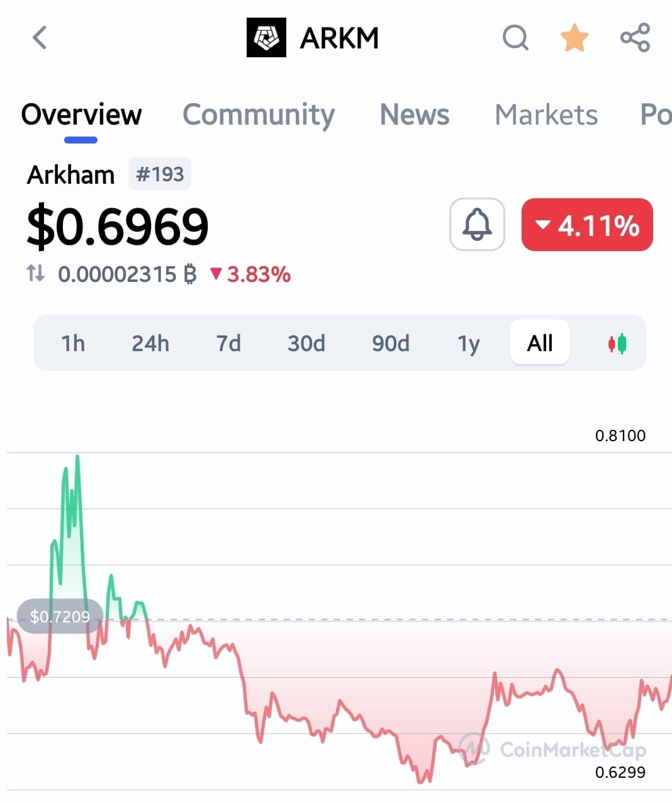Open the search magnifier icon
The width and height of the screenshot is (672, 803).
(515, 38)
